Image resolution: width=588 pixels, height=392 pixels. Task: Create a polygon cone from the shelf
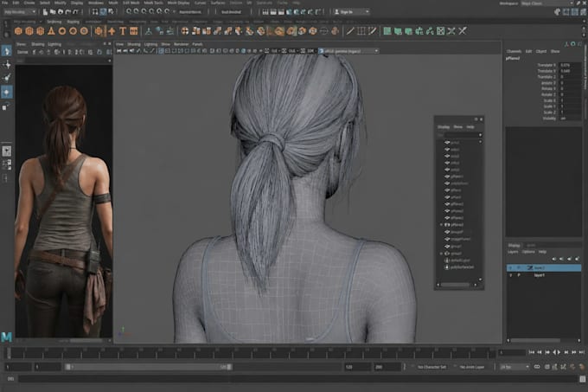(51, 31)
